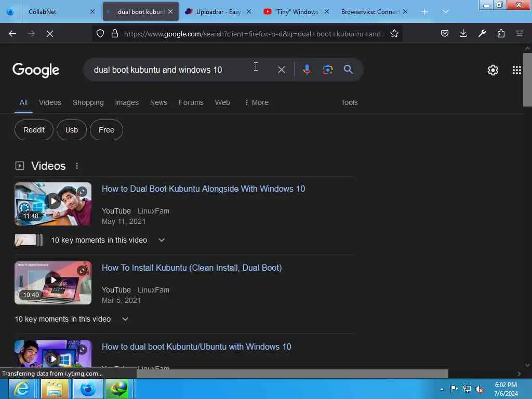Apply the Reddit filter chip
This screenshot has height=399, width=532.
(34, 130)
